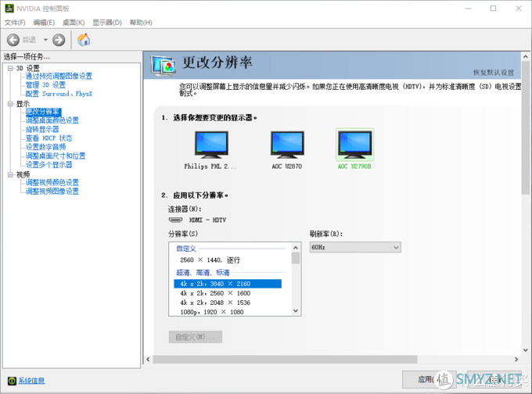Screen dimensions: 532x394
Task: Click left arrow of horizontal scrollbar
Action: pos(148,360)
